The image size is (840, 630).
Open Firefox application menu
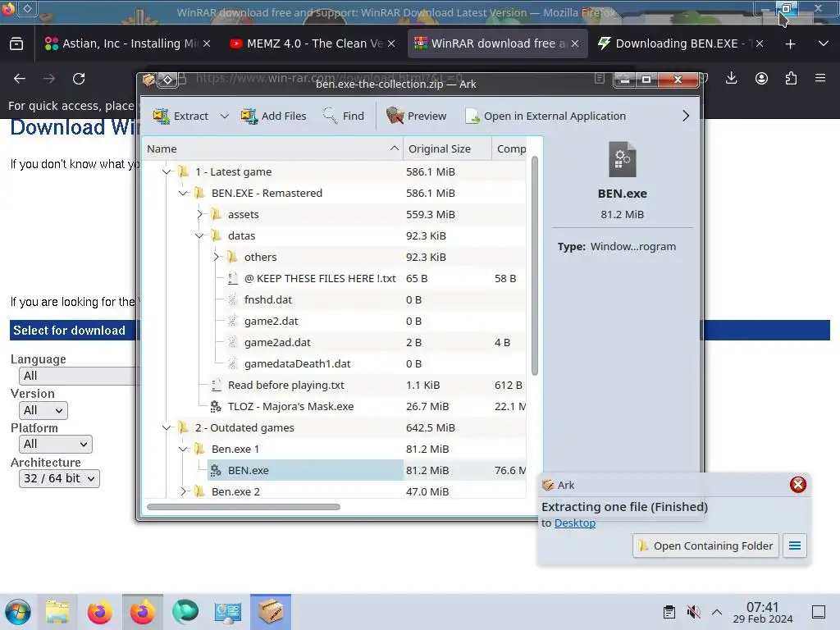[820, 79]
